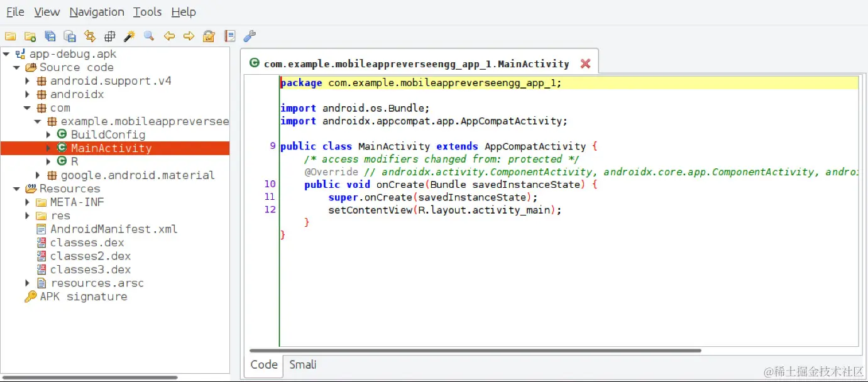The height and width of the screenshot is (382, 868).
Task: Close the MainActivity editor tab
Action: click(x=585, y=63)
